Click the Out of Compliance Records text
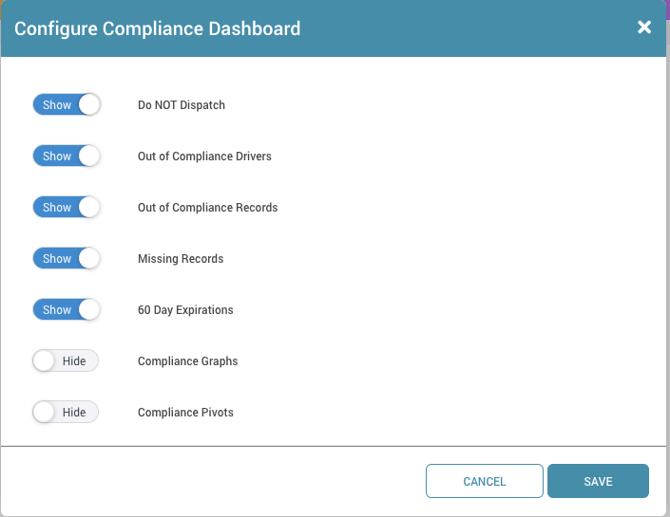670x517 pixels. (x=207, y=207)
